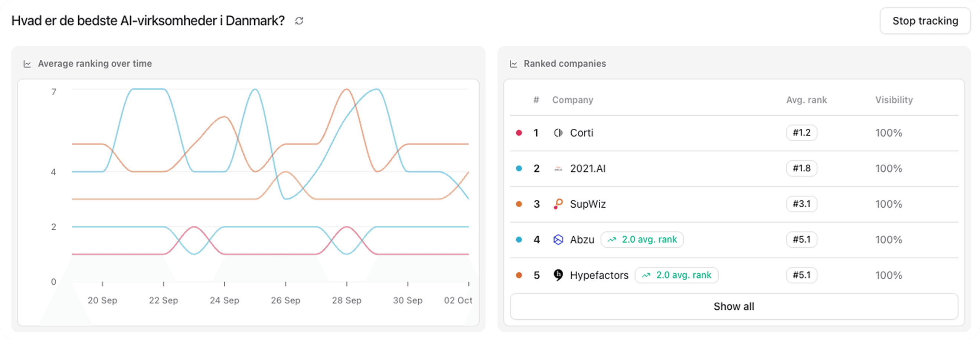Select the Avg. rank column header
Image resolution: width=980 pixels, height=339 pixels.
(x=806, y=100)
